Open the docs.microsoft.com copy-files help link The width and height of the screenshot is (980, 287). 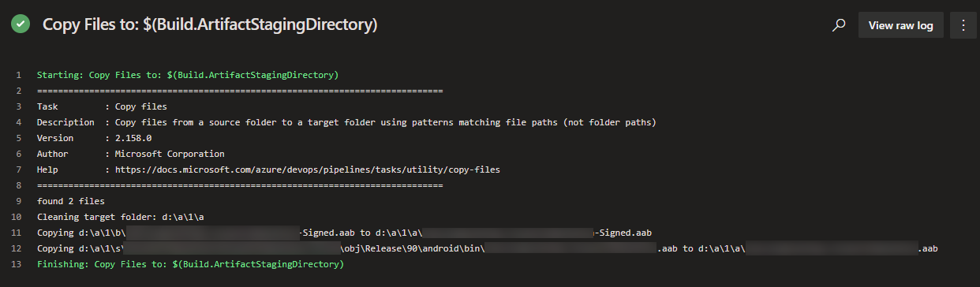308,170
